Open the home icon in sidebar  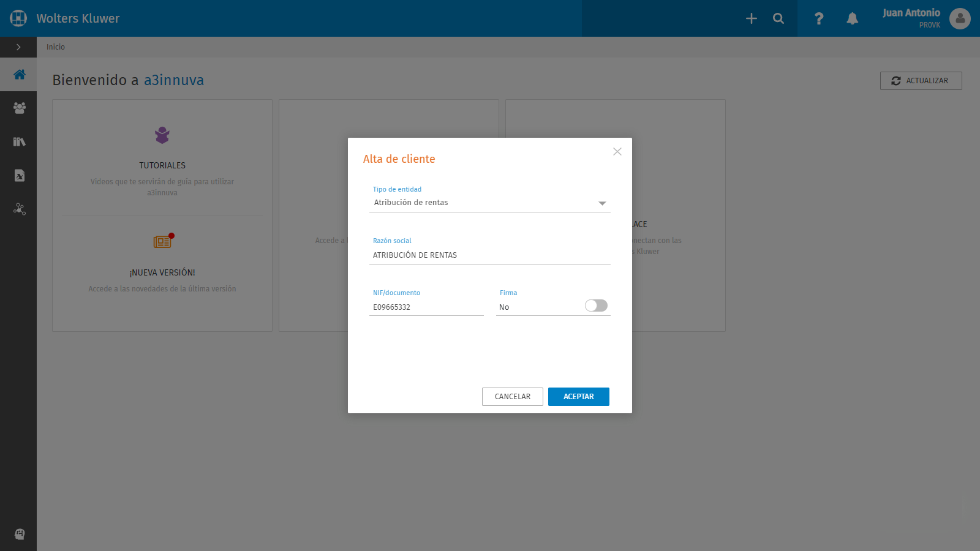(x=19, y=74)
